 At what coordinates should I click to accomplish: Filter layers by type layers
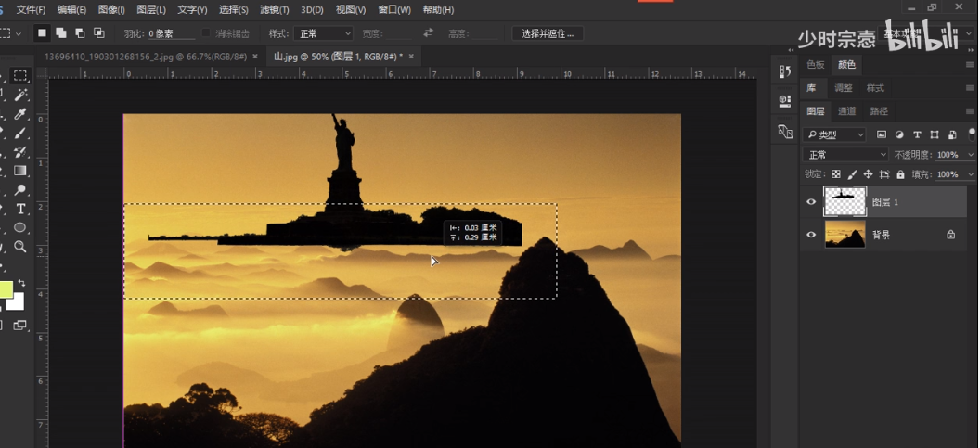917,134
